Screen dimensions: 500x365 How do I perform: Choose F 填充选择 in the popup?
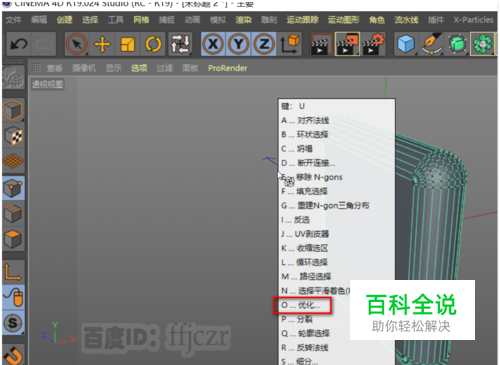(337, 191)
